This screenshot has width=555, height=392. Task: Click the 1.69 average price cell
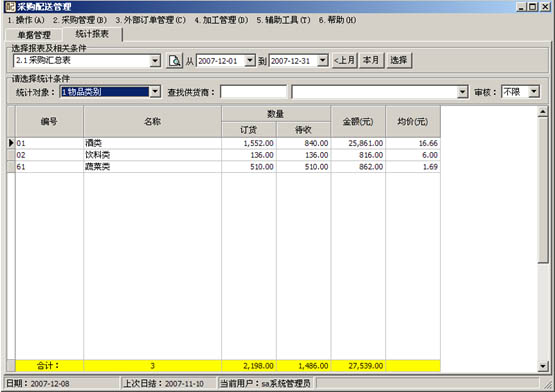pos(413,167)
